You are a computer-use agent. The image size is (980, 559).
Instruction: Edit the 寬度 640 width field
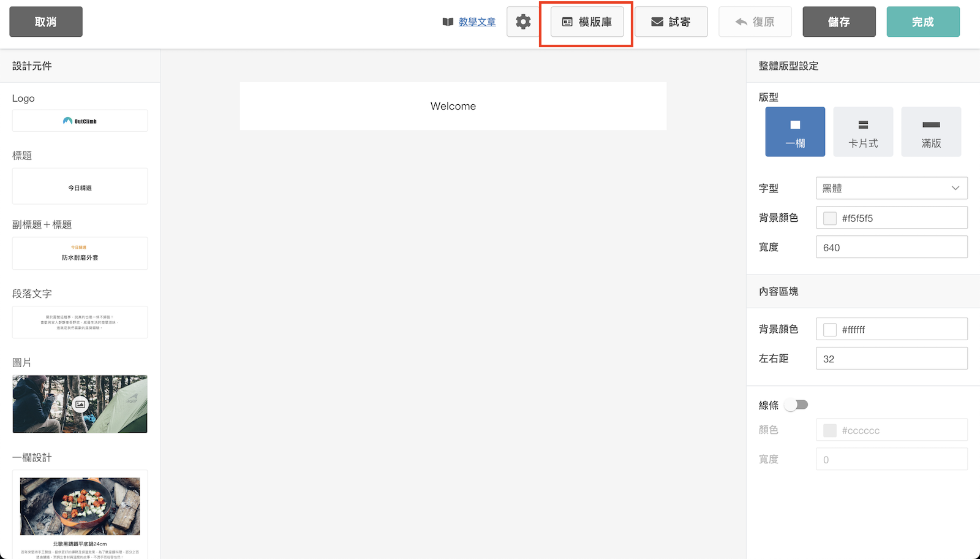(891, 247)
